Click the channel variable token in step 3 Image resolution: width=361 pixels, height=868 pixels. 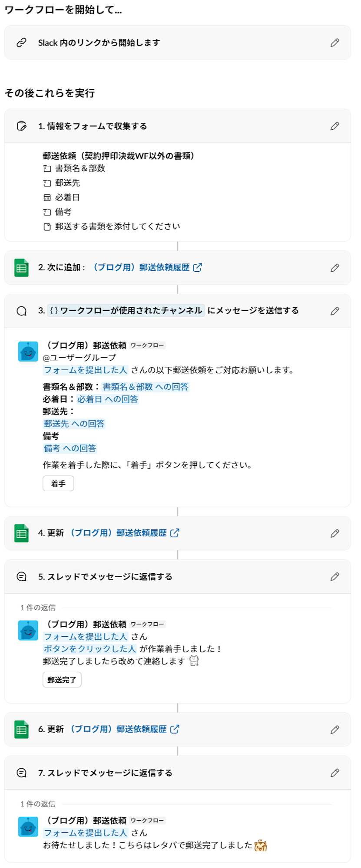pyautogui.click(x=126, y=311)
